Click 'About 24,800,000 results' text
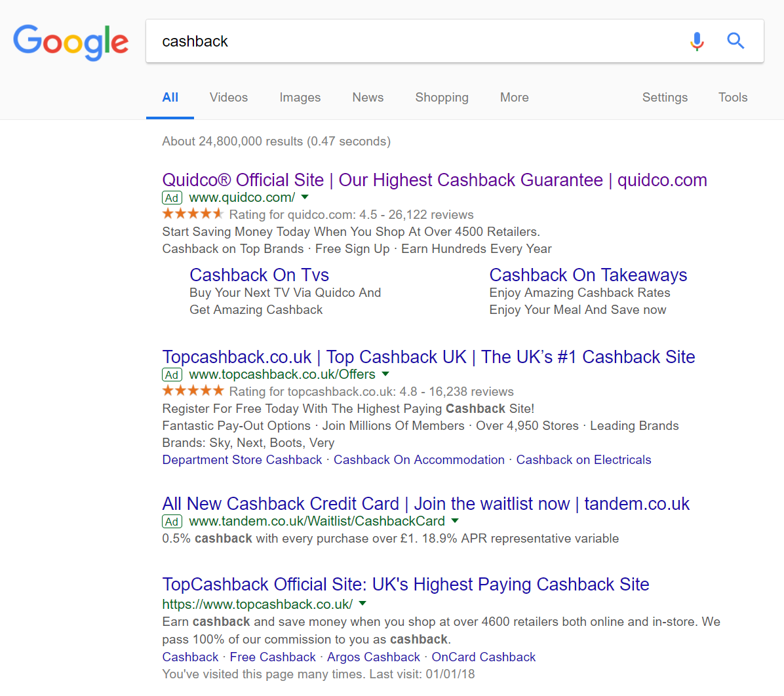 point(233,142)
